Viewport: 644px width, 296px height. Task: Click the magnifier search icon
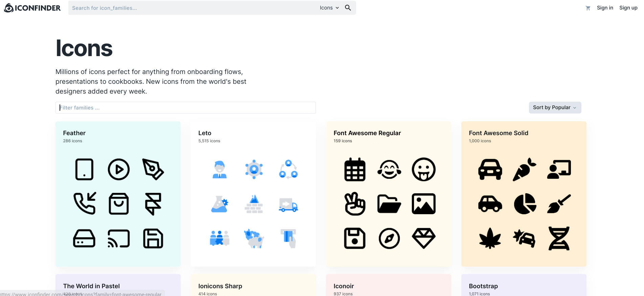point(348,8)
